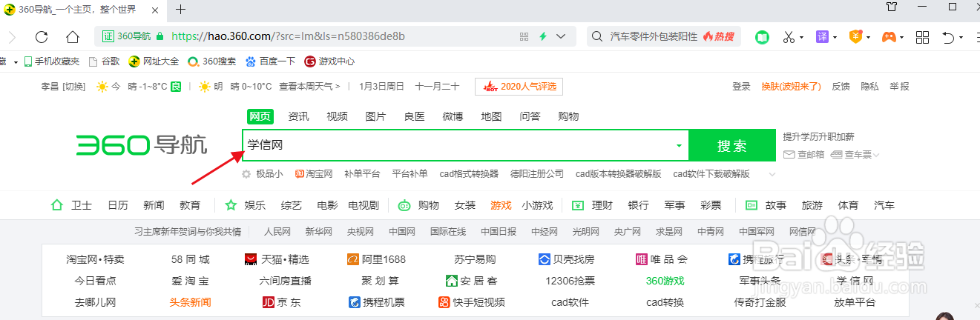This screenshot has width=980, height=320.
Task: Switch to the 资讯 search tab
Action: (298, 116)
